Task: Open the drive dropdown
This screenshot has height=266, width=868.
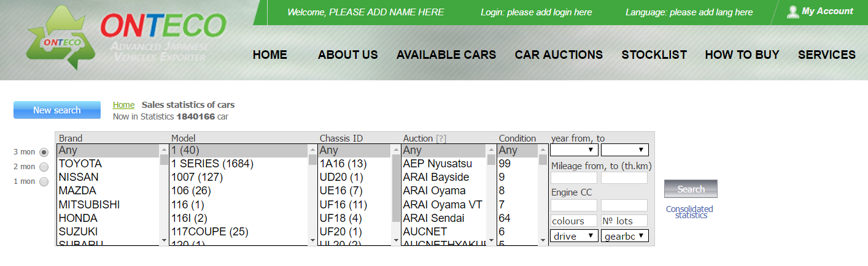Action: tap(574, 235)
